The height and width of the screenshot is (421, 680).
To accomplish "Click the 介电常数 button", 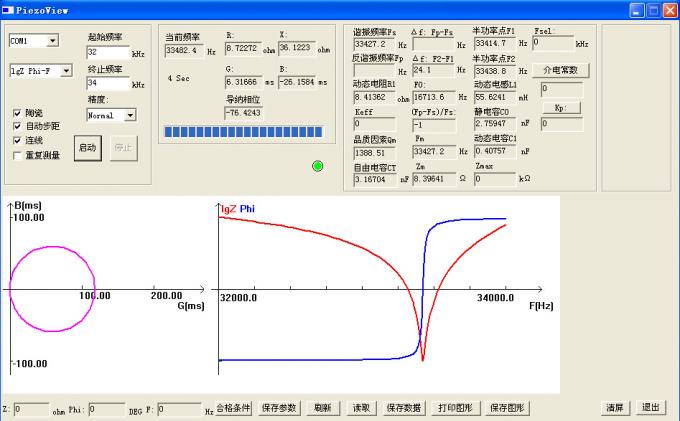I will click(560, 70).
